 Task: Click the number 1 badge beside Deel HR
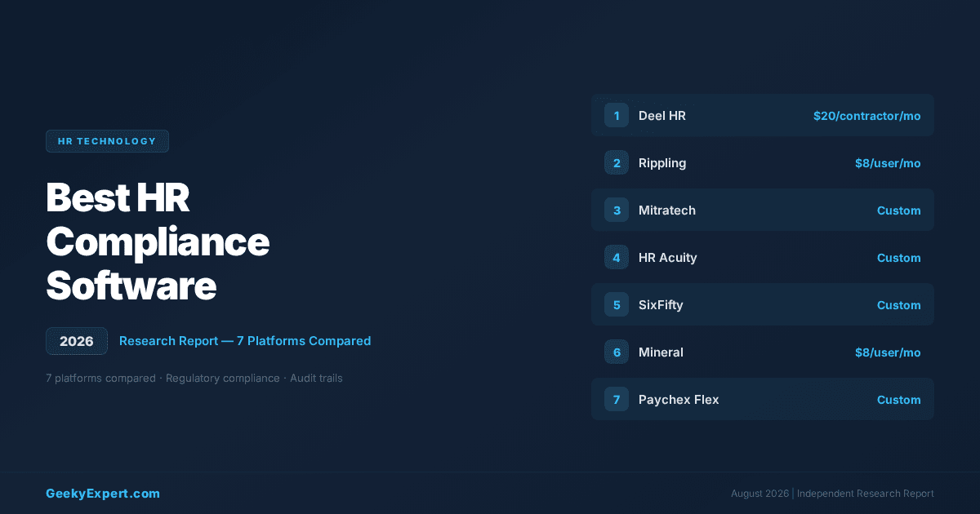617,115
